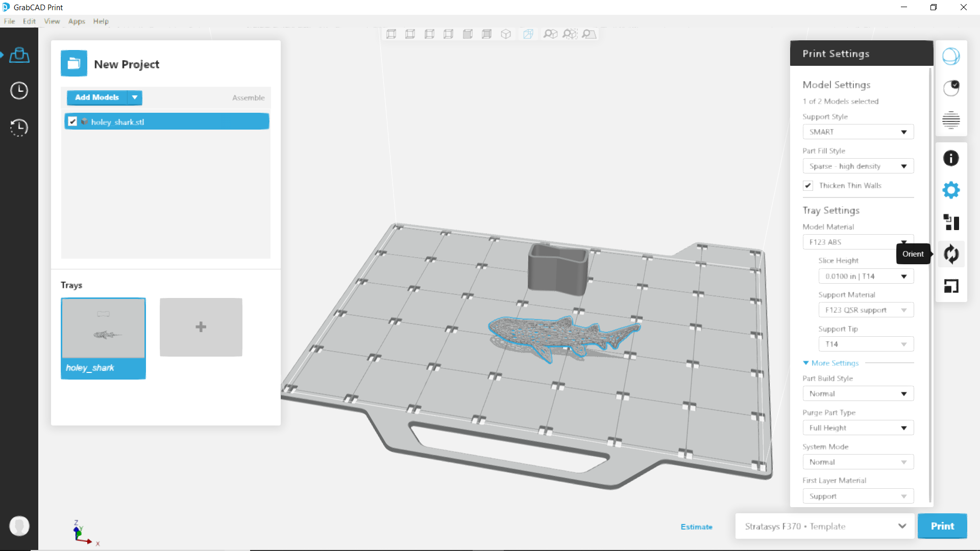
Task: Uncheck the holey_shark.stl checkbox
Action: [72, 121]
